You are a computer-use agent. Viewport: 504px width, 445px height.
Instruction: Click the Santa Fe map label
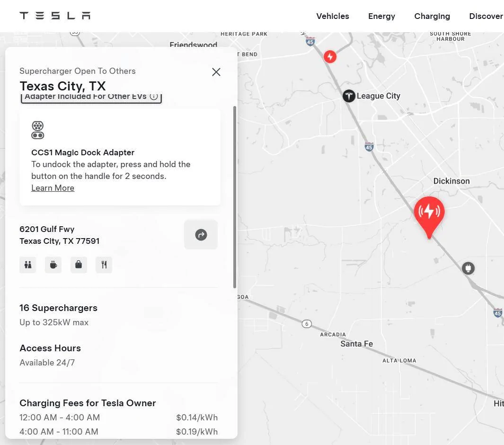click(356, 344)
